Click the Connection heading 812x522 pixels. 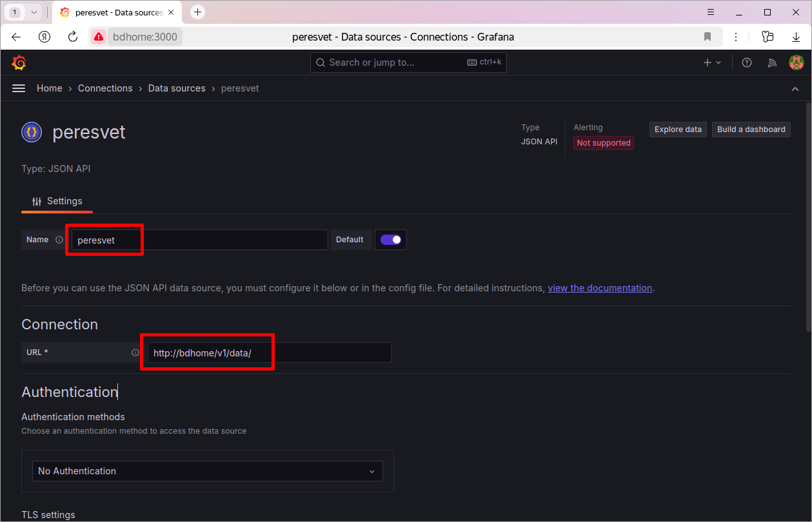(x=60, y=324)
